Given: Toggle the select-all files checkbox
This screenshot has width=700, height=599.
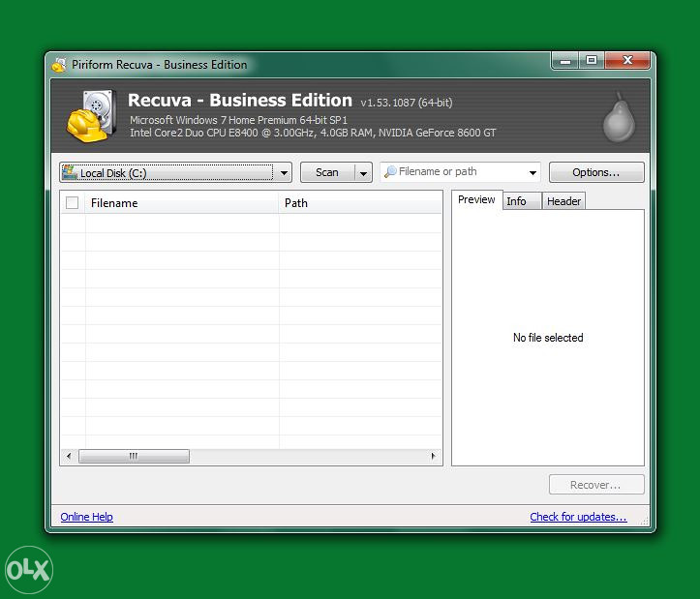Looking at the screenshot, I should click(72, 202).
